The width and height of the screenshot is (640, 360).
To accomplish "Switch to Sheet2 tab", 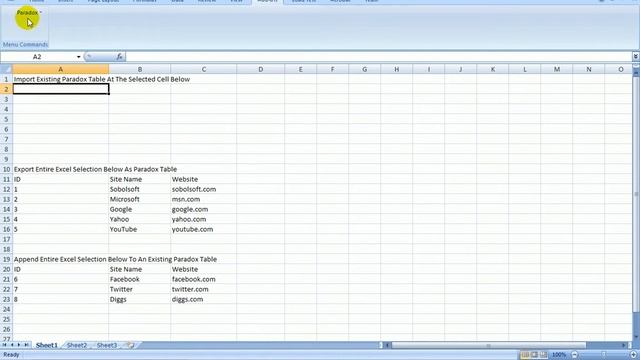I will pos(77,345).
